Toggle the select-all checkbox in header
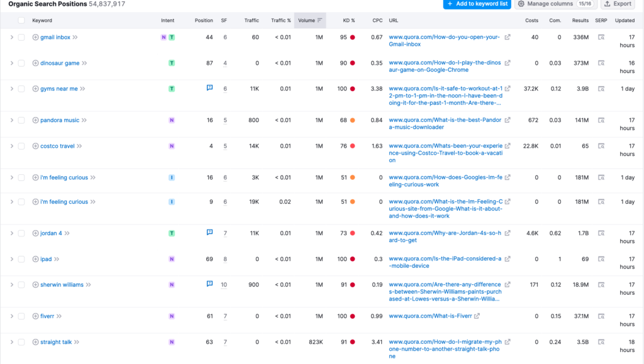The image size is (644, 364). (21, 20)
